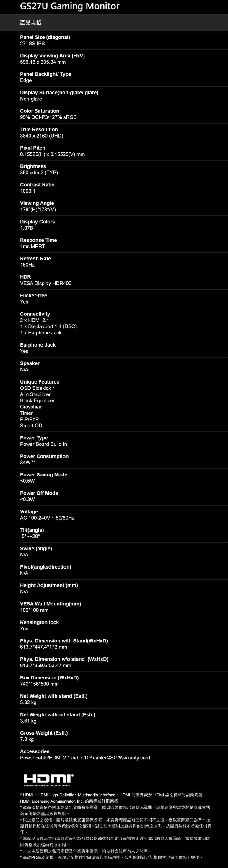Click the Power Consumption heading

44,456
